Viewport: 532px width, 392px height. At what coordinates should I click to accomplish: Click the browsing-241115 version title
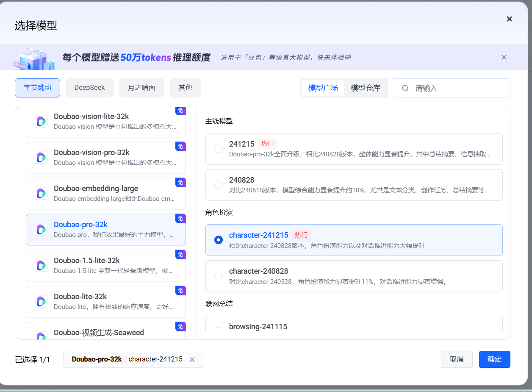tap(258, 327)
